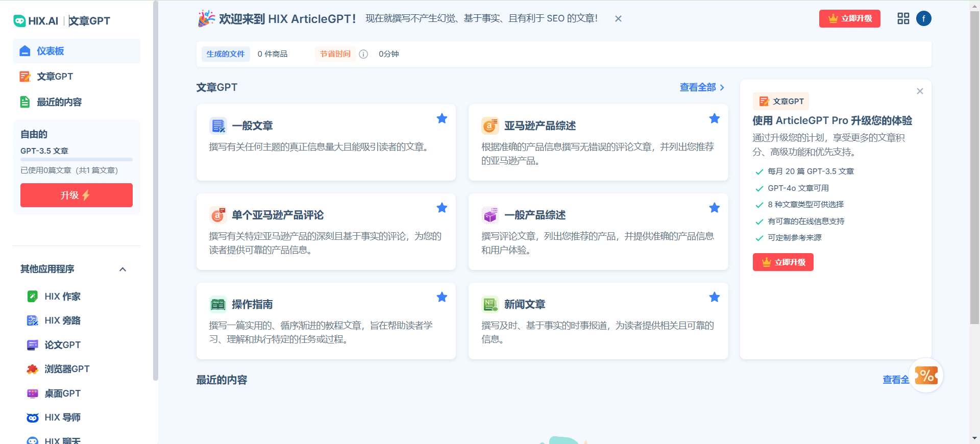Click 立即升级 in the promo panel

click(x=783, y=262)
